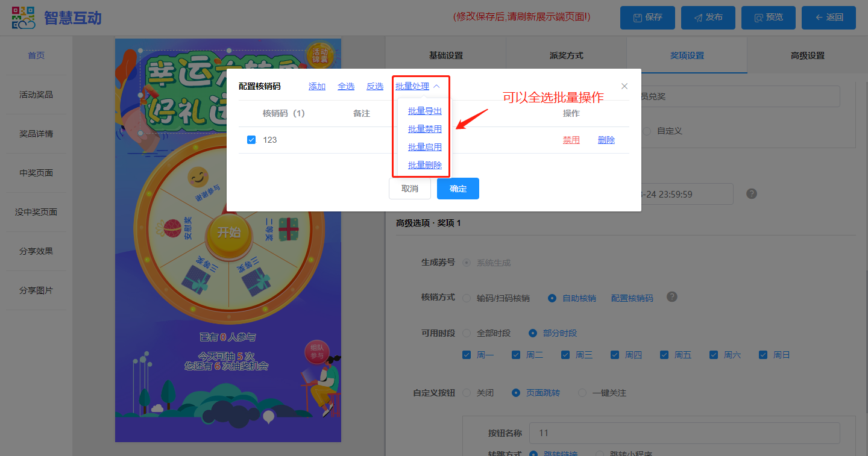
Task: Select the 全部时段 radio button
Action: click(467, 333)
